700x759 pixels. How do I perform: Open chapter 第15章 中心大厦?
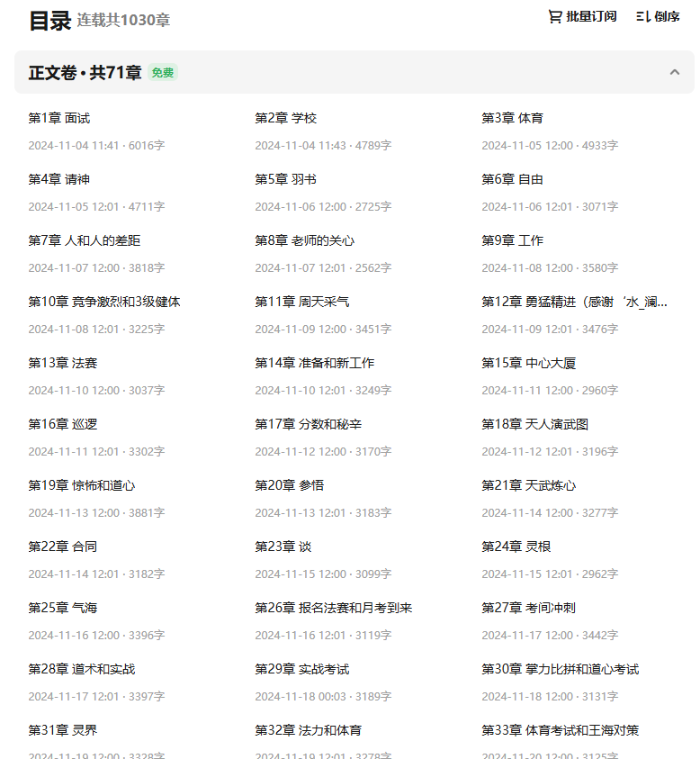(529, 363)
